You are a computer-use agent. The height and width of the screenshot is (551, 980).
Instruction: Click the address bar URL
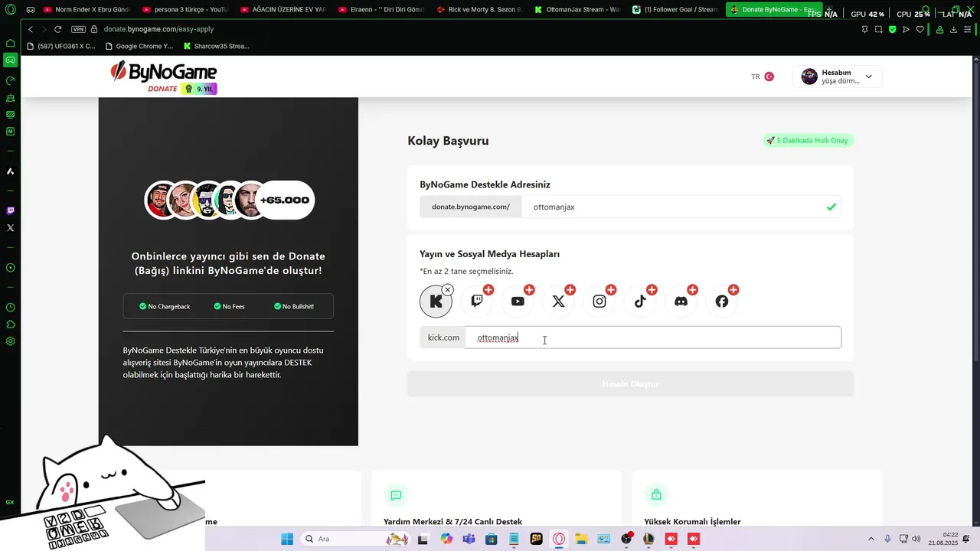coord(158,29)
